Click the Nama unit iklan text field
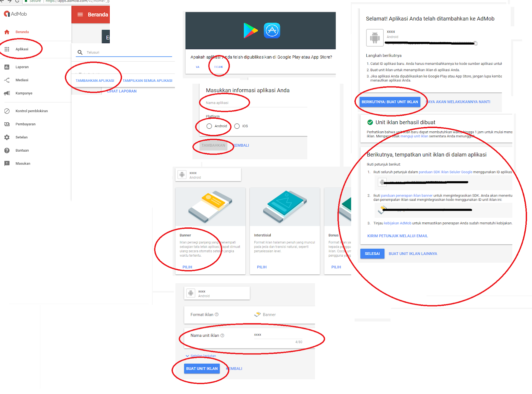Screen dimensions: 532x394 point(278,335)
